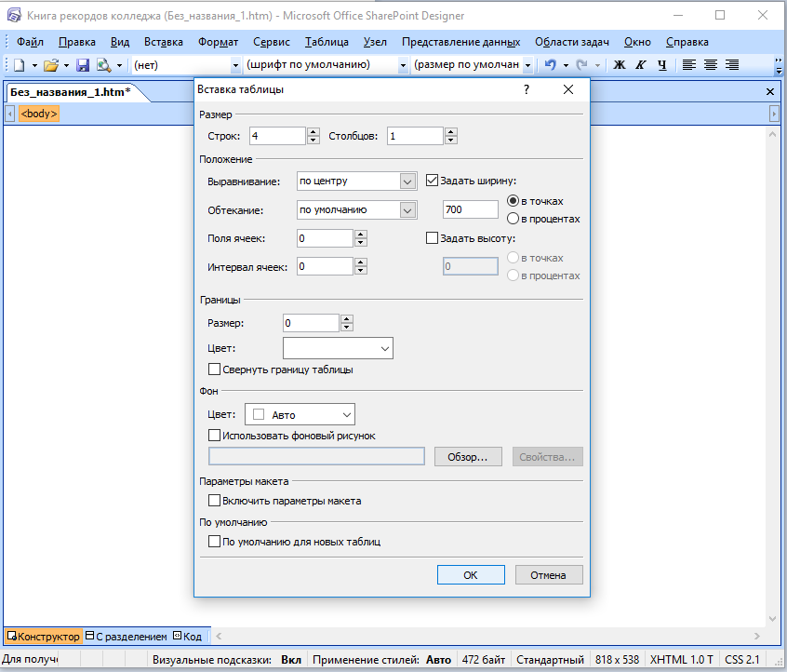Click the Отмена button
This screenshot has width=787, height=672.
(x=549, y=574)
